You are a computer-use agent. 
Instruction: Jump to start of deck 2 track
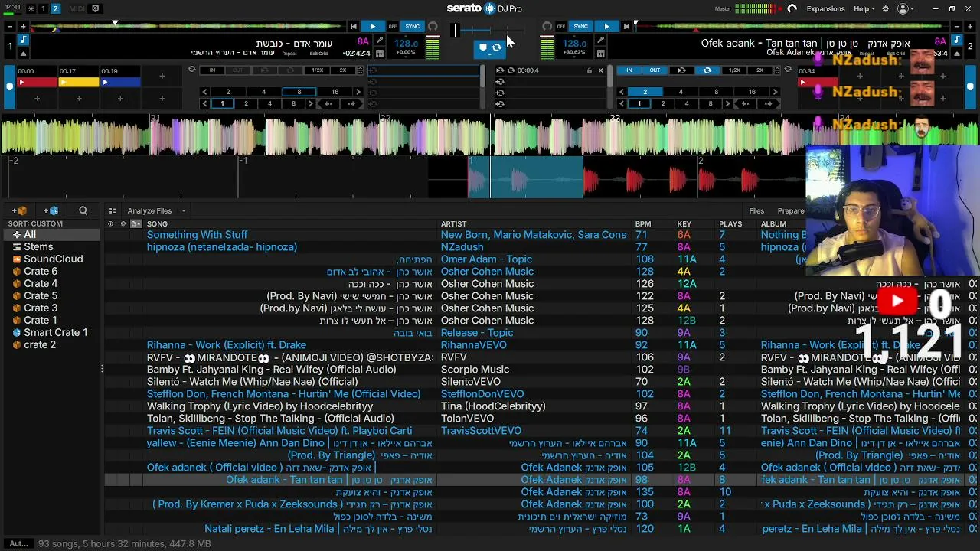tap(626, 27)
